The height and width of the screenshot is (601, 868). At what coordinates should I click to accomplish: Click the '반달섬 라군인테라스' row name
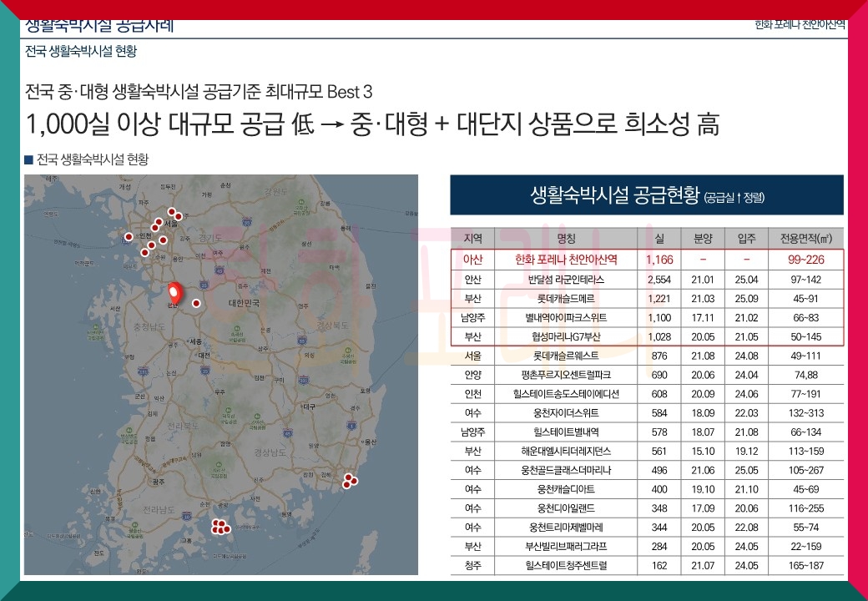click(x=567, y=280)
